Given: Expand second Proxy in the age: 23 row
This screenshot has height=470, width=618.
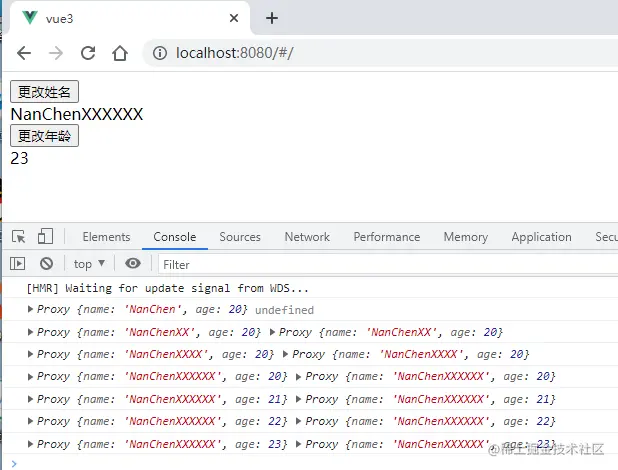Looking at the screenshot, I should coord(298,444).
